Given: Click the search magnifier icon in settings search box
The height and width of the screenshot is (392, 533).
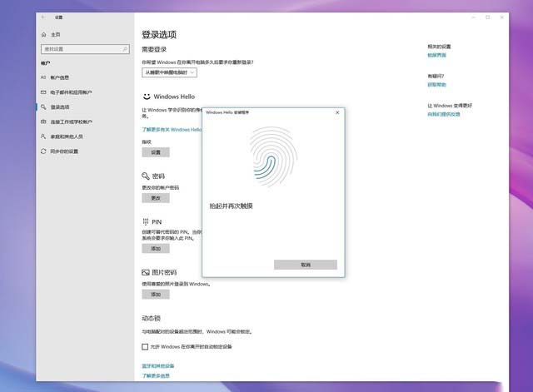Looking at the screenshot, I should (x=125, y=49).
